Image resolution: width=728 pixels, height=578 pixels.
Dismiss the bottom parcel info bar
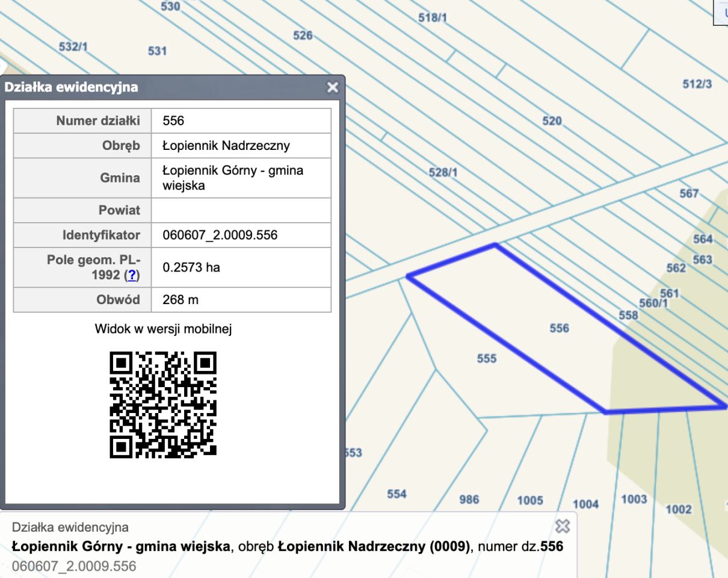(562, 526)
